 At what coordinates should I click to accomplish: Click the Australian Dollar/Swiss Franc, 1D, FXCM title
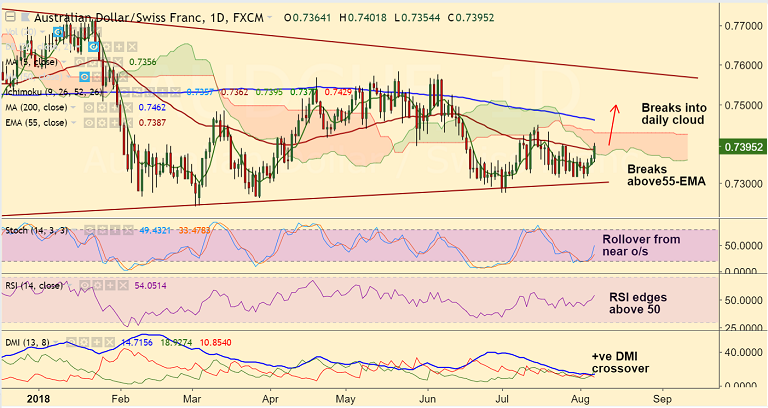point(149,18)
